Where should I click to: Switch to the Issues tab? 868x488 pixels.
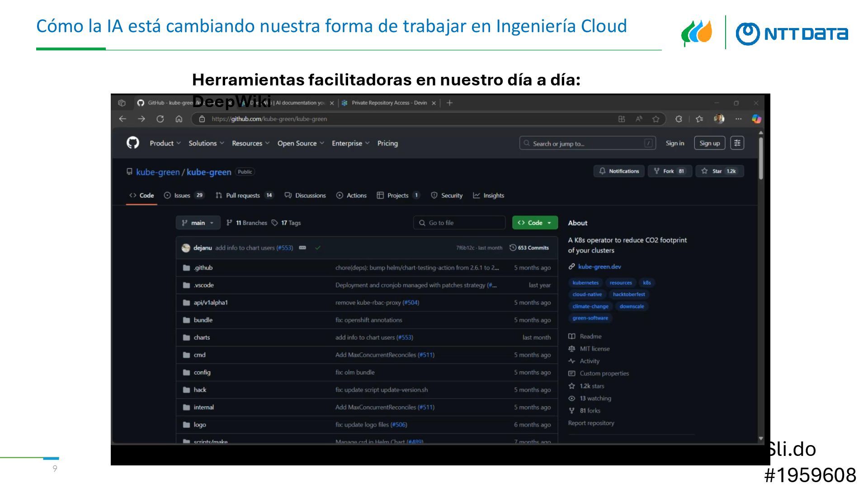(184, 195)
